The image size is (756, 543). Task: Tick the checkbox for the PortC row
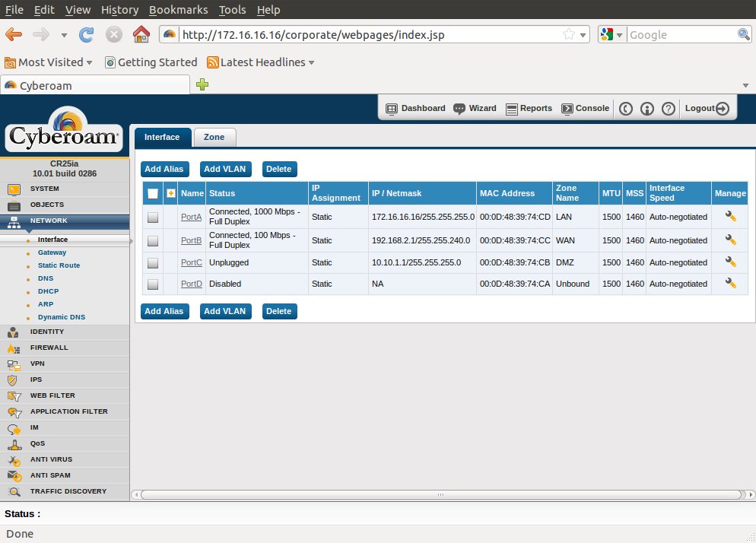[x=153, y=263]
